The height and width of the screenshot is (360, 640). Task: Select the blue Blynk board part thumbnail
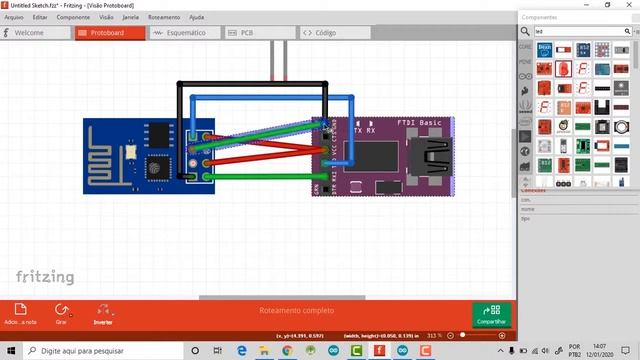[x=544, y=50]
